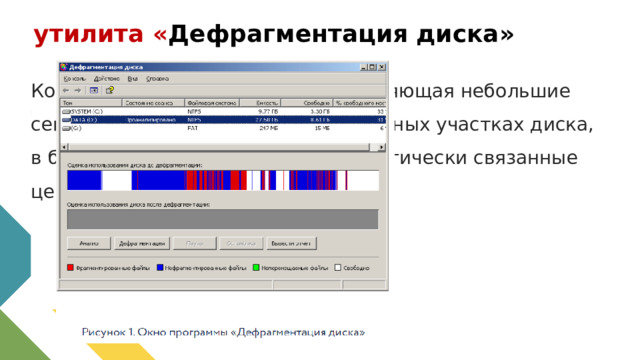Image resolution: width=640 pixels, height=360 pixels.
Task: Click the defragmenter title bar icon
Action: (x=64, y=67)
